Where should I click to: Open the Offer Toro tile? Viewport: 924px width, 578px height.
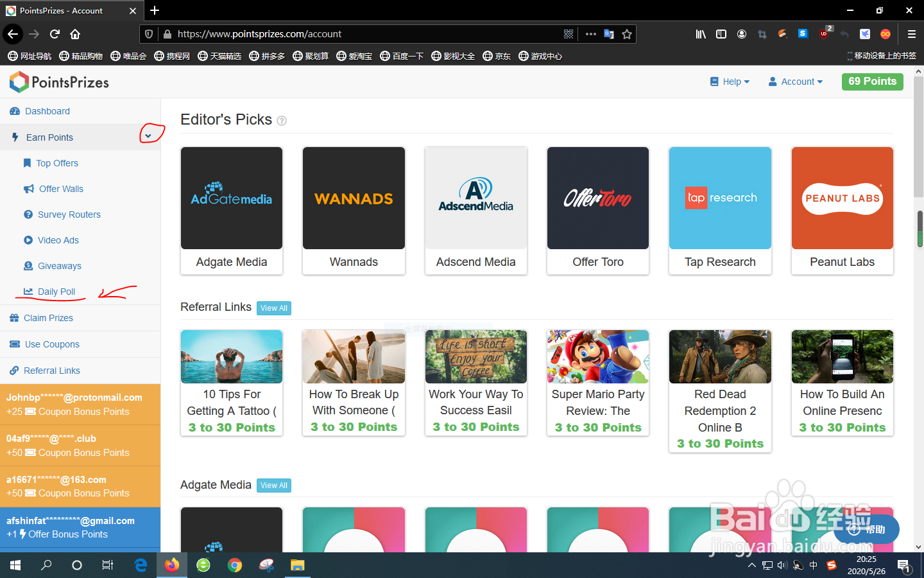click(x=598, y=211)
